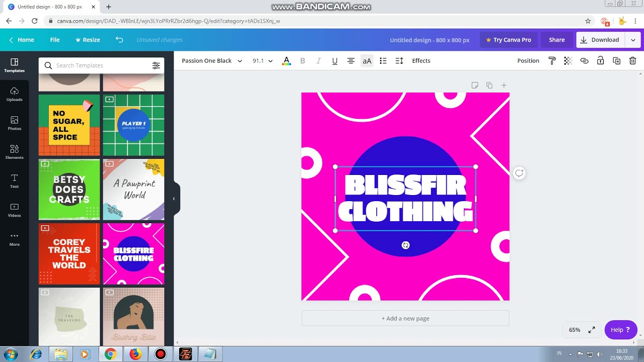
Task: Toggle bulleted list formatting
Action: (x=383, y=61)
